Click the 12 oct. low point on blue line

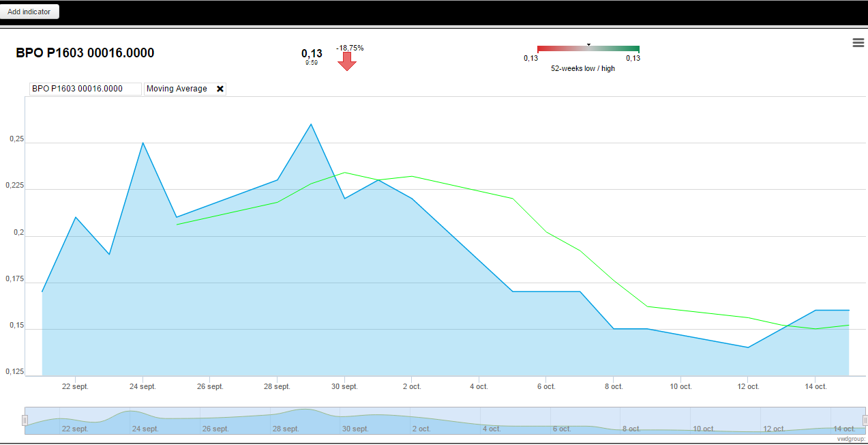click(748, 347)
